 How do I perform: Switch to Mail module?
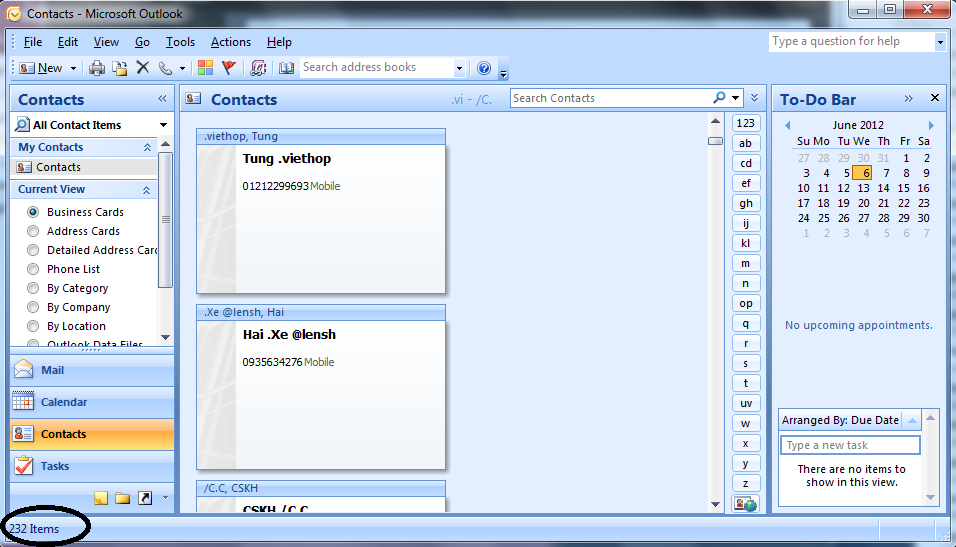pyautogui.click(x=92, y=370)
